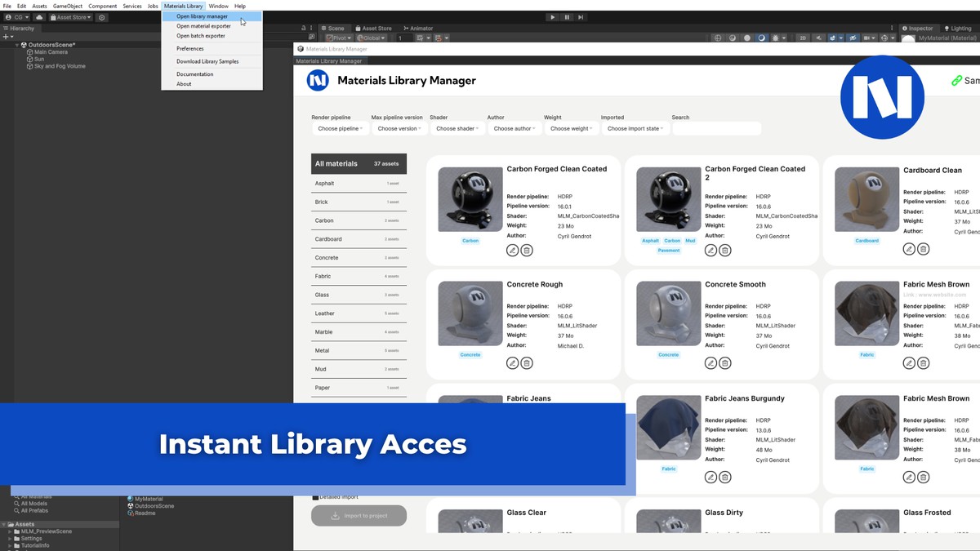The image size is (980, 551).
Task: Open the GameObject menu
Action: (x=68, y=6)
